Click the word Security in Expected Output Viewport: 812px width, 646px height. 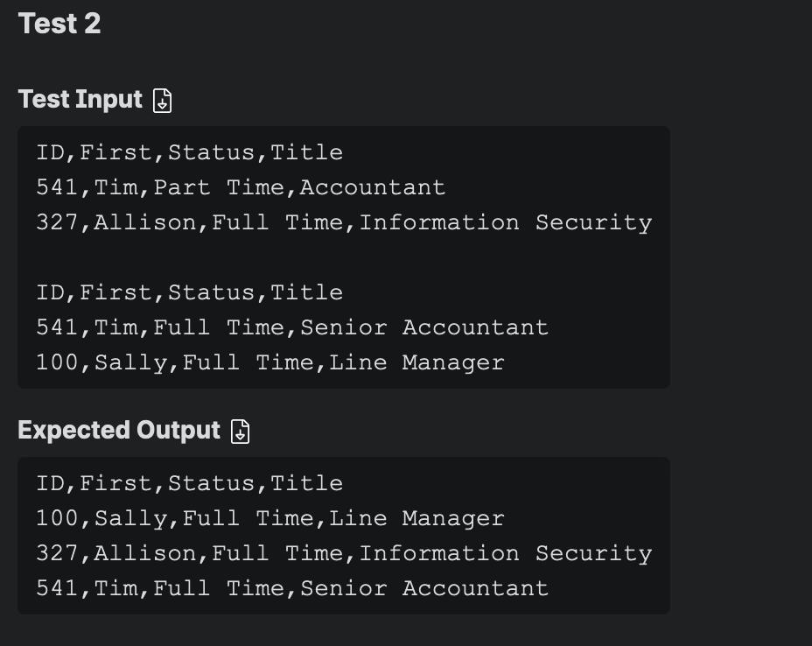coord(594,554)
